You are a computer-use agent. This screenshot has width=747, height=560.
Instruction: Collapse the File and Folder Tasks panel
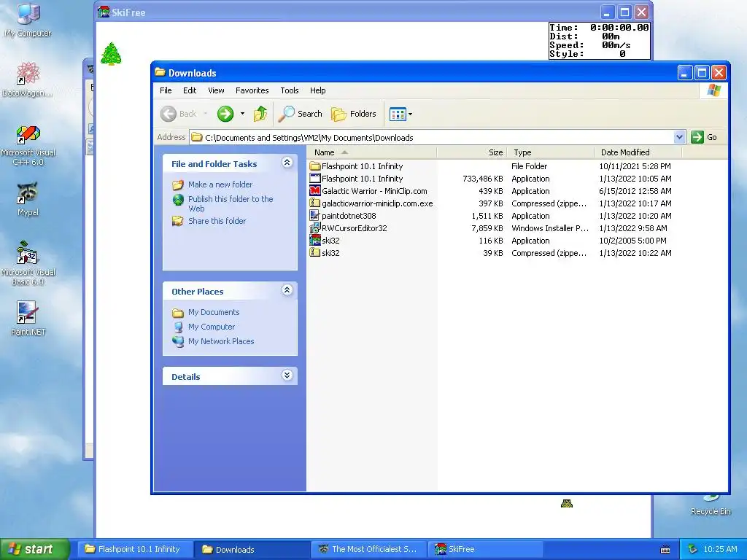click(x=287, y=163)
